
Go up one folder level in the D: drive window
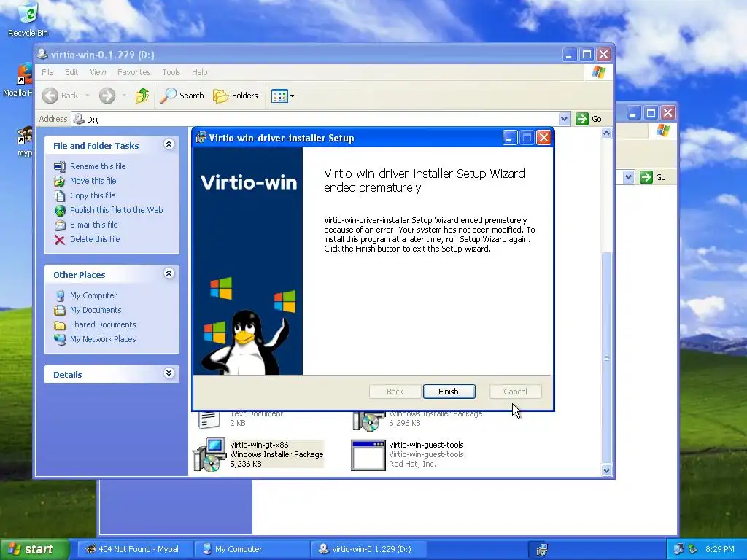142,96
